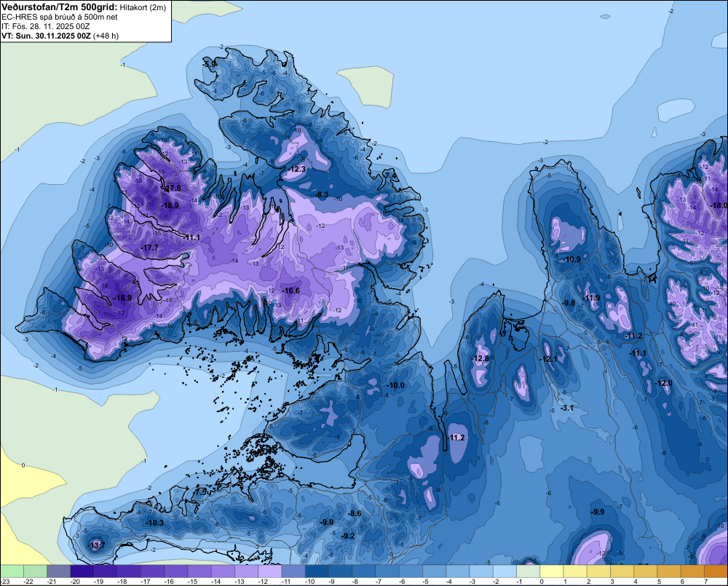Image resolution: width=728 pixels, height=586 pixels.
Task: Select the legend color swatch above -1
Action: (529, 571)
